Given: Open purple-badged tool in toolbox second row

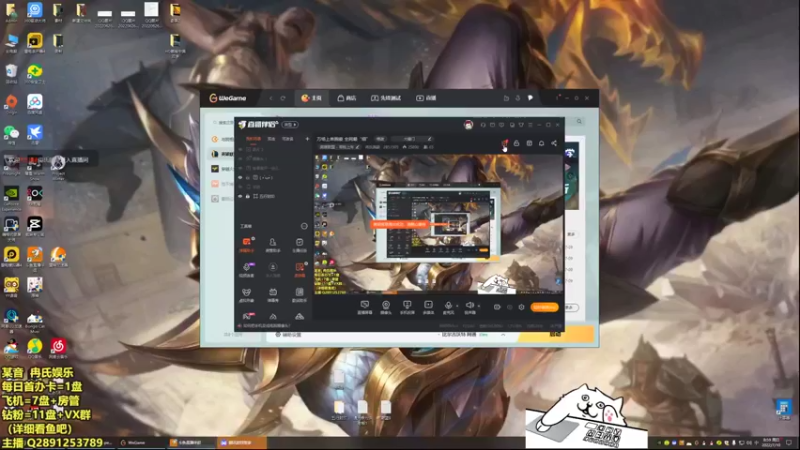Looking at the screenshot, I should pos(247,269).
